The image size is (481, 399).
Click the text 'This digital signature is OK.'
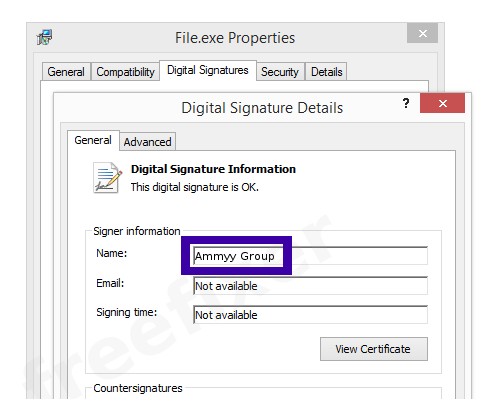195,187
